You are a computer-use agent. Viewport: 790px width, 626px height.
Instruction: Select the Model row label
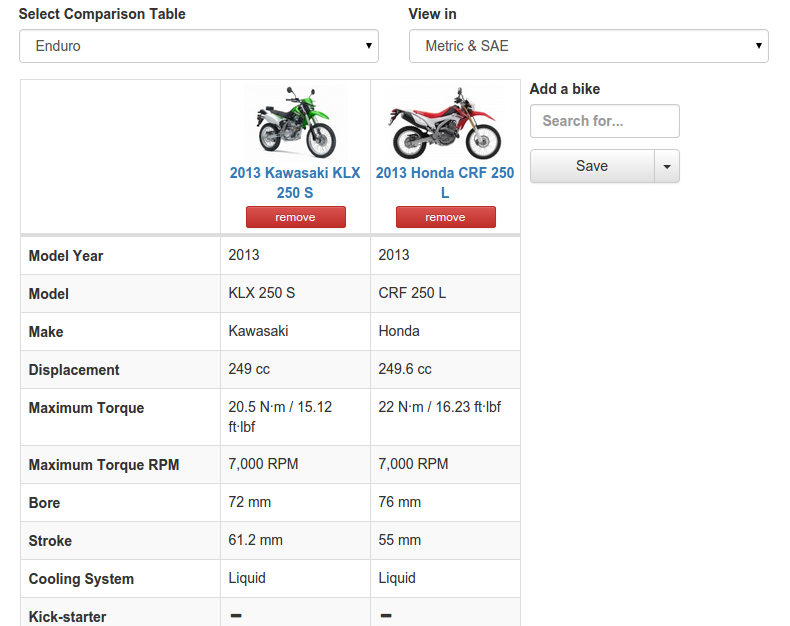pyautogui.click(x=48, y=294)
